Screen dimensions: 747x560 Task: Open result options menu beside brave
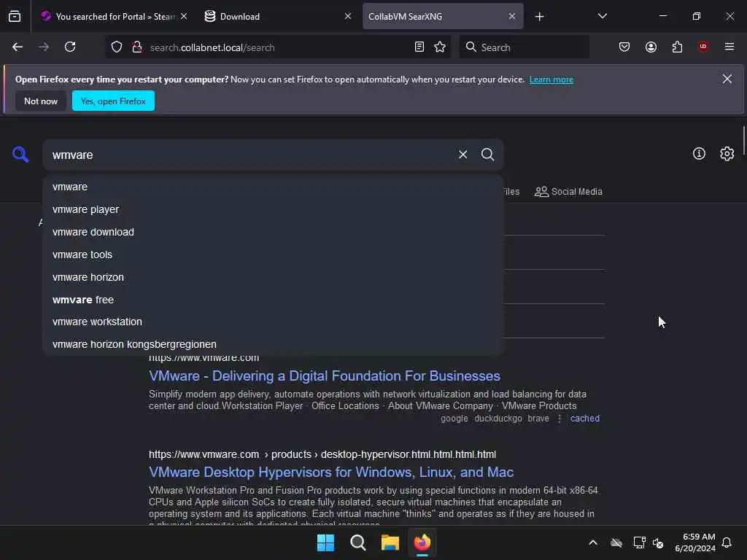560,419
